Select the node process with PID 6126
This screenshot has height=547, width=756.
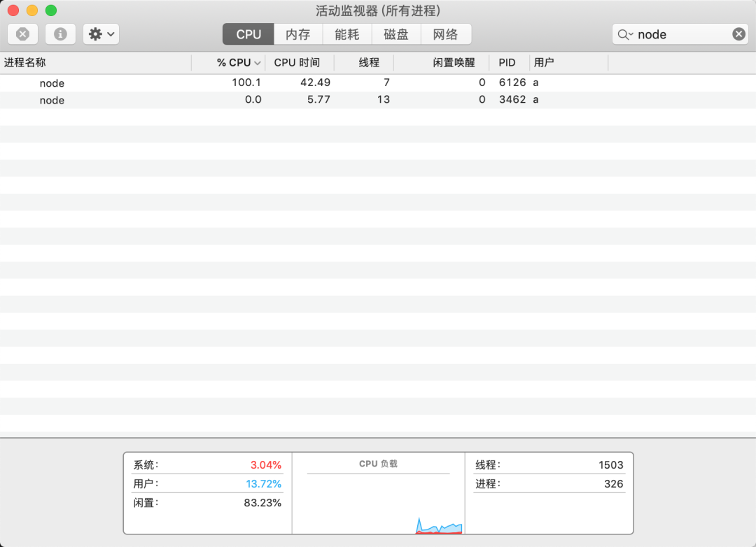tap(52, 83)
